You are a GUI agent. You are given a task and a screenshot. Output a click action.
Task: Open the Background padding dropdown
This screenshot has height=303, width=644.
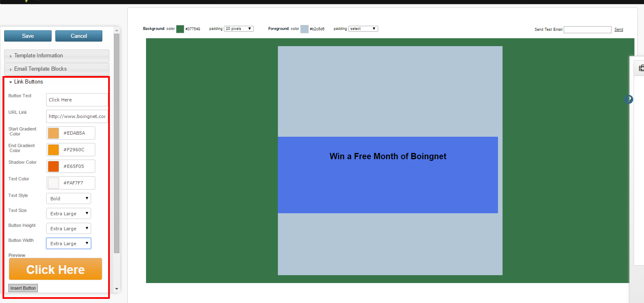[x=238, y=29]
